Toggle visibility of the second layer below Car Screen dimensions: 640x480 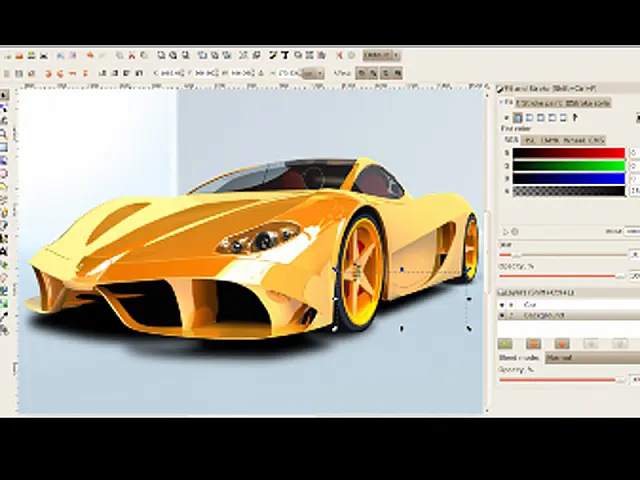pos(502,316)
